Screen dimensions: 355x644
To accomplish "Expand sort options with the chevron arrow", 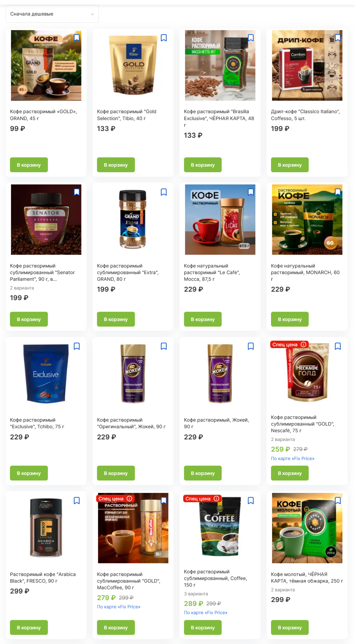I will tap(92, 14).
